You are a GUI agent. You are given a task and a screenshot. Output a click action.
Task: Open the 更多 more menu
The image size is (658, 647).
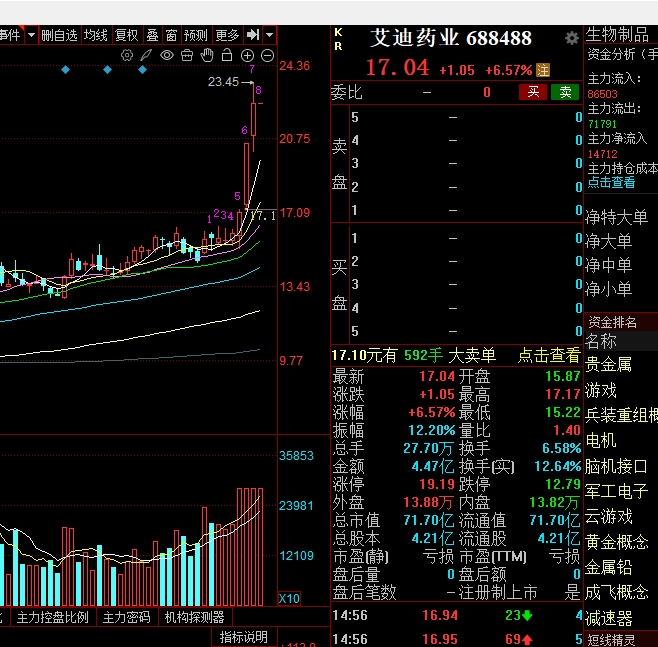(x=227, y=35)
